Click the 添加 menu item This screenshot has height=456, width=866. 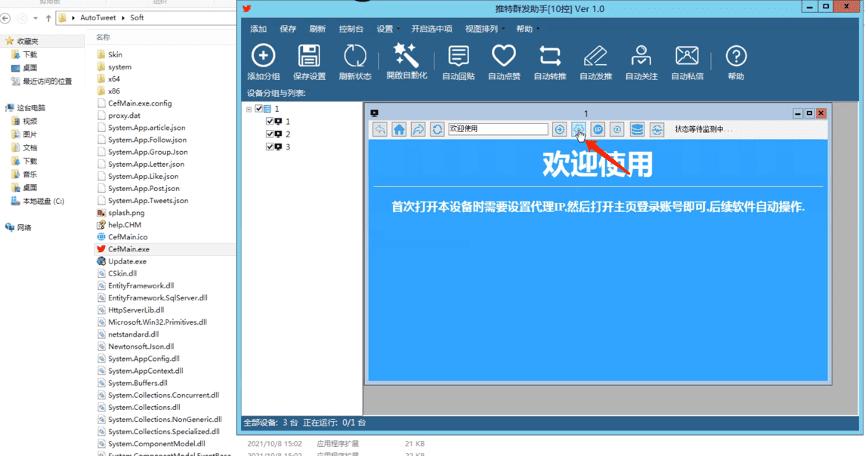[258, 29]
